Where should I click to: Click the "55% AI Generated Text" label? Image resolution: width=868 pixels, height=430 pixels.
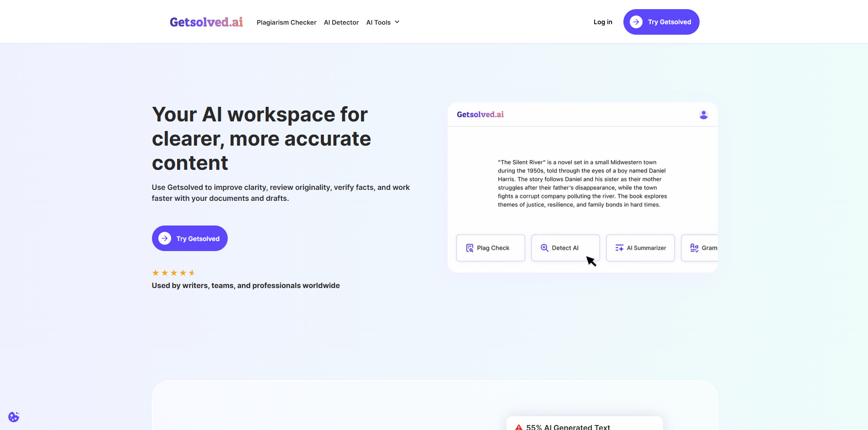click(x=568, y=427)
